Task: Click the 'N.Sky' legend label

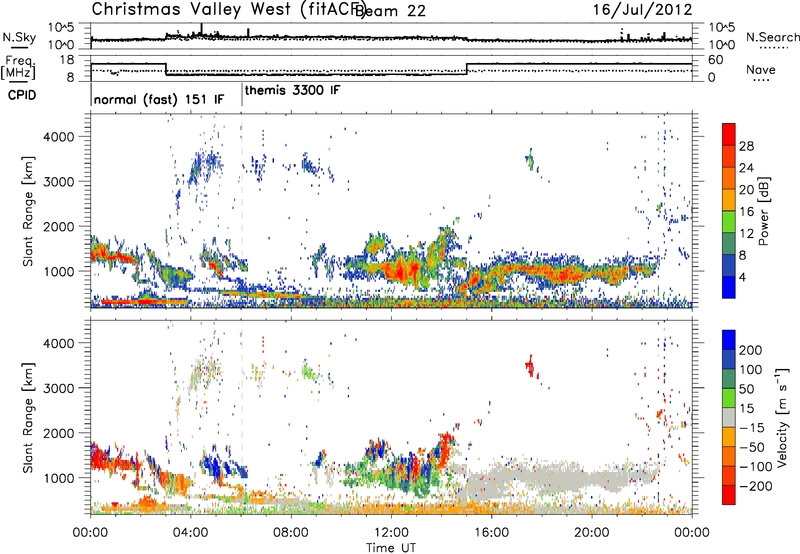Action: 19,37
